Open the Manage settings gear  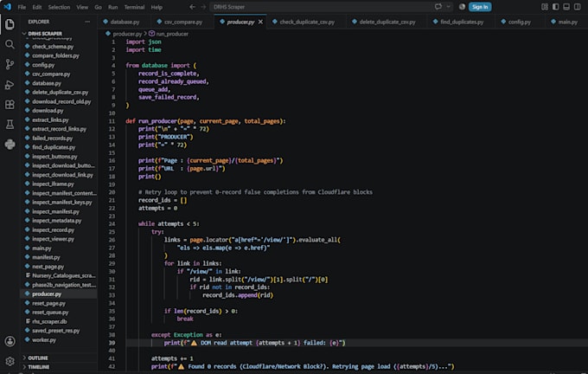pyautogui.click(x=10, y=361)
